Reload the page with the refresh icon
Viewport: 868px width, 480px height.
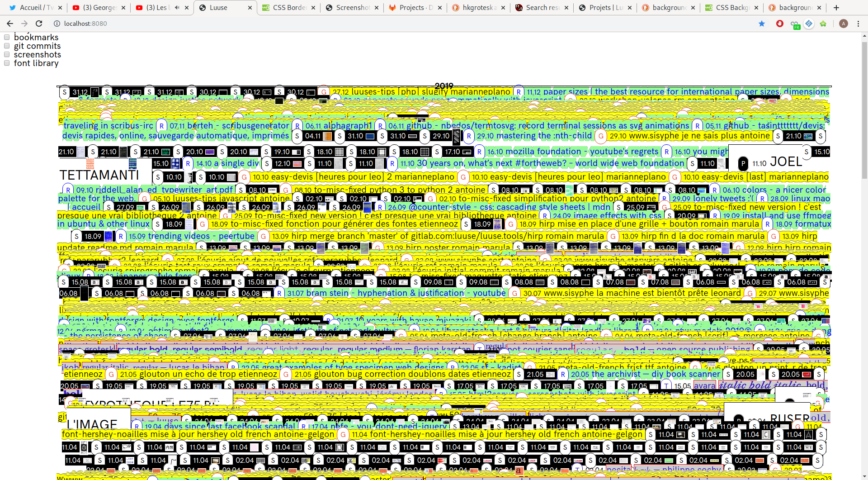(x=39, y=24)
